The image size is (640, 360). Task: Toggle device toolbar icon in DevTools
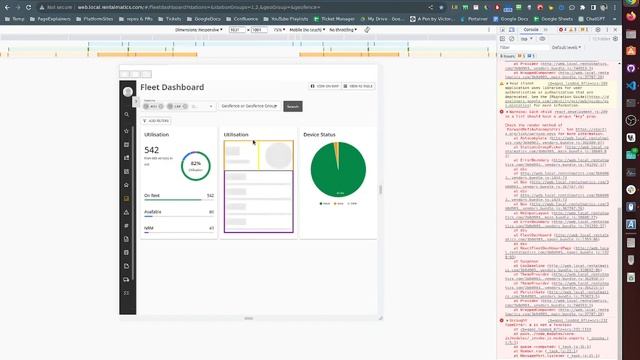[512, 29]
